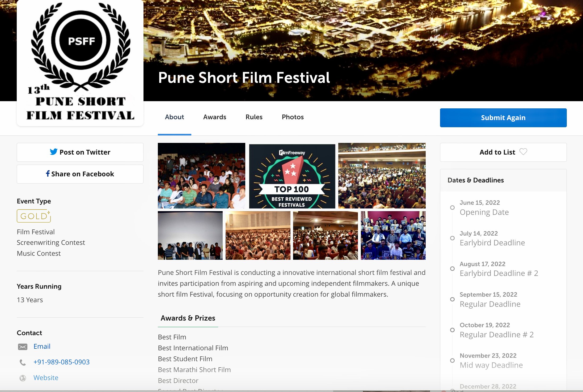Viewport: 583px width, 392px height.
Task: Click the Facebook f icon
Action: tap(48, 173)
